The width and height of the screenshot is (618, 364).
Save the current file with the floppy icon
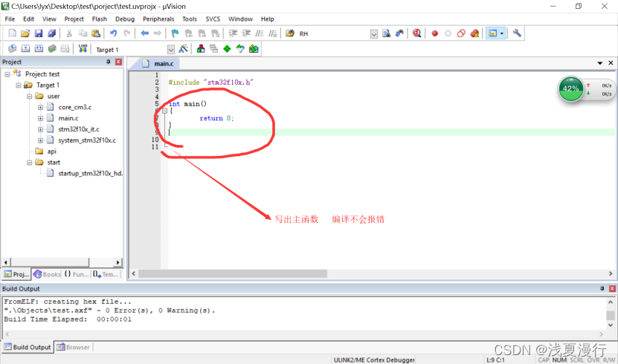tap(38, 33)
